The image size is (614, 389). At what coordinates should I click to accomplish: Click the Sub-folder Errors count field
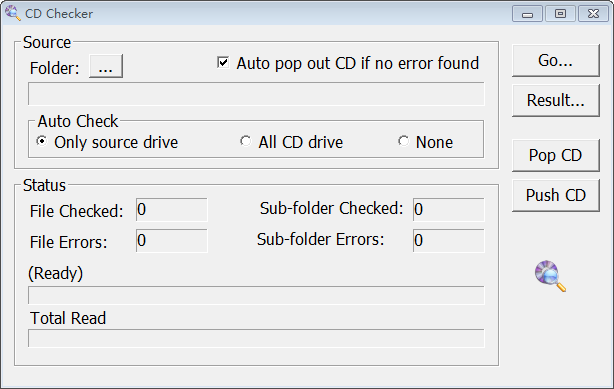tap(448, 241)
